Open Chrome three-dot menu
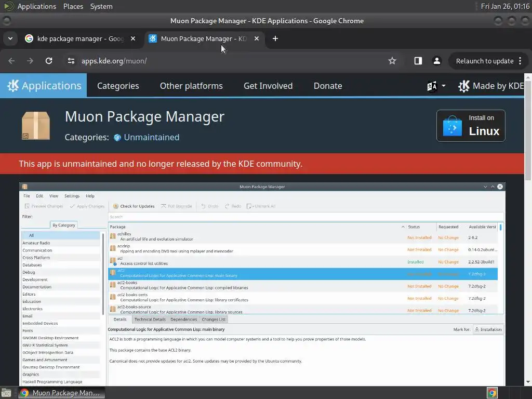 coord(520,61)
